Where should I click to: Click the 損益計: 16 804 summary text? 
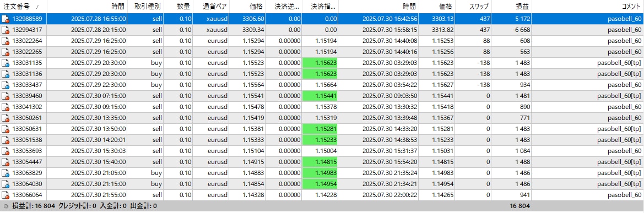coord(34,206)
